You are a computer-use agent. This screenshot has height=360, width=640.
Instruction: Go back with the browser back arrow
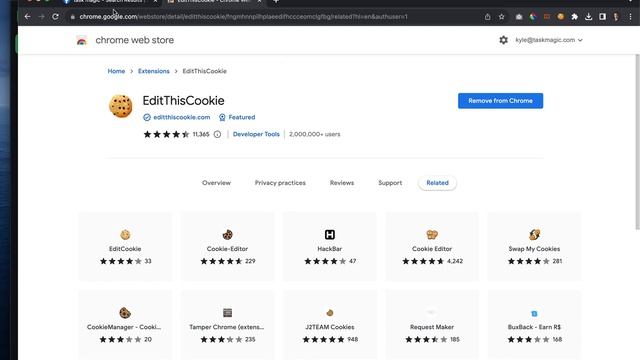tap(27, 17)
